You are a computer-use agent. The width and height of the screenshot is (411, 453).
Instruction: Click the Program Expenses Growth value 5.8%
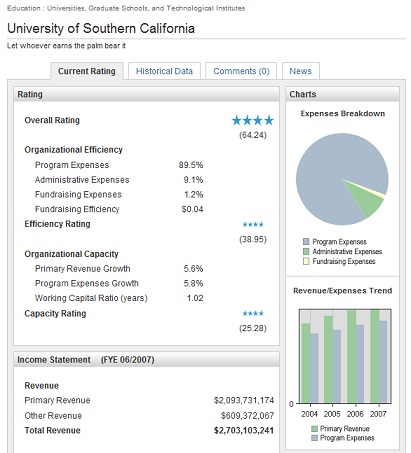click(x=193, y=283)
